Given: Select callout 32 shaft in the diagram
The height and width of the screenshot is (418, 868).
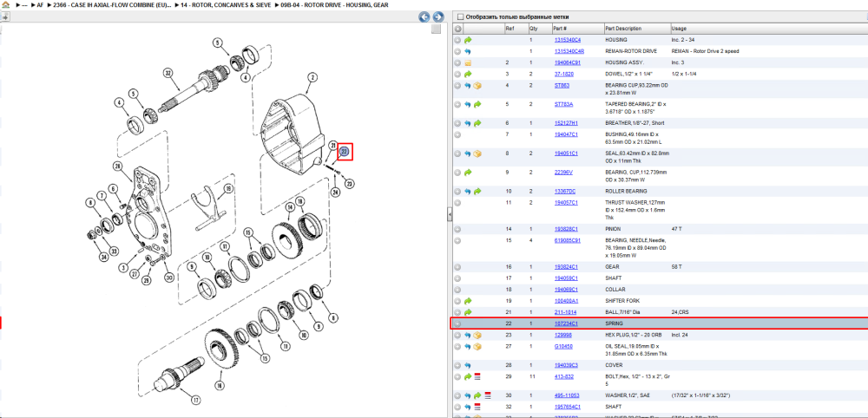Looking at the screenshot, I should (x=168, y=73).
